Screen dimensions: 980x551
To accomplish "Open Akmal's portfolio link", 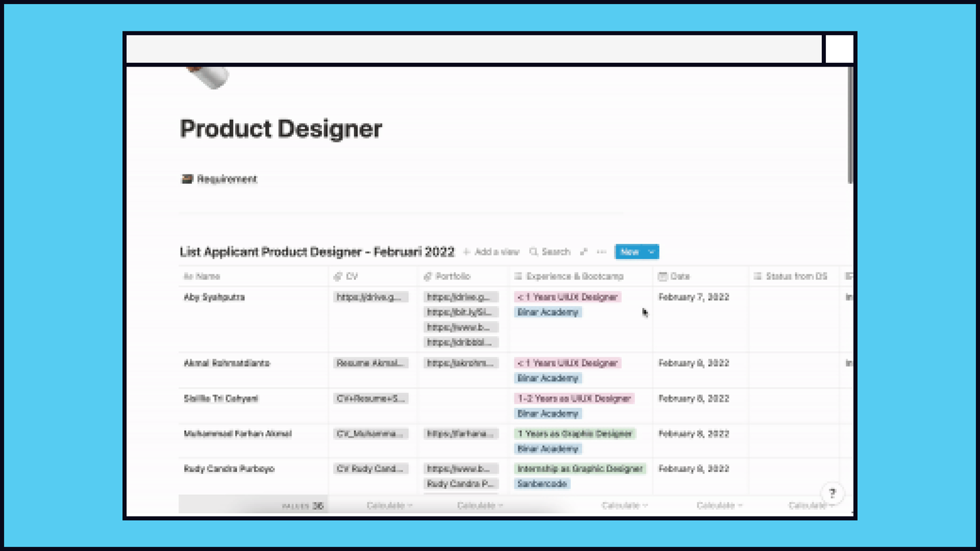I will click(x=461, y=363).
